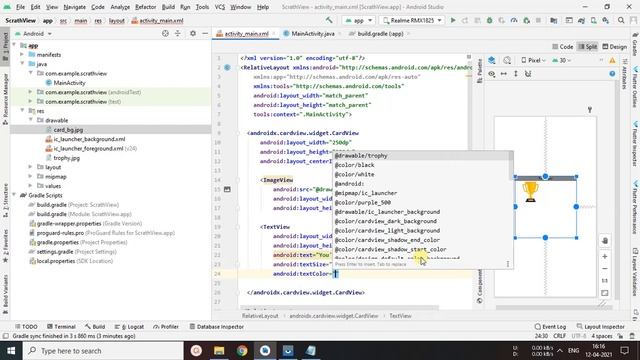The image size is (640, 360).
Task: Open the Android project view dropdown
Action: (33, 33)
